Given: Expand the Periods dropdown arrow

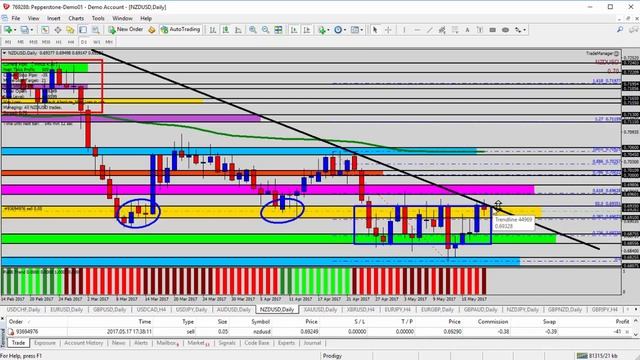Looking at the screenshot, I should (x=345, y=30).
